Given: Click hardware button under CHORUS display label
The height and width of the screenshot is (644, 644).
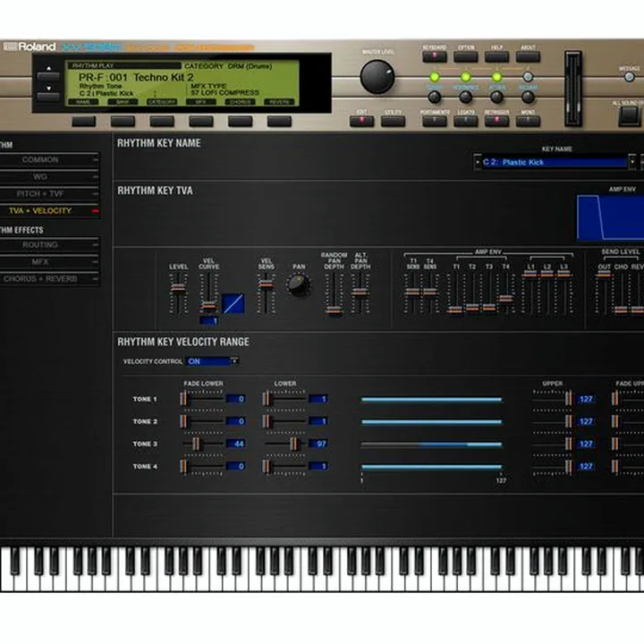Looking at the screenshot, I should pyautogui.click(x=240, y=121).
